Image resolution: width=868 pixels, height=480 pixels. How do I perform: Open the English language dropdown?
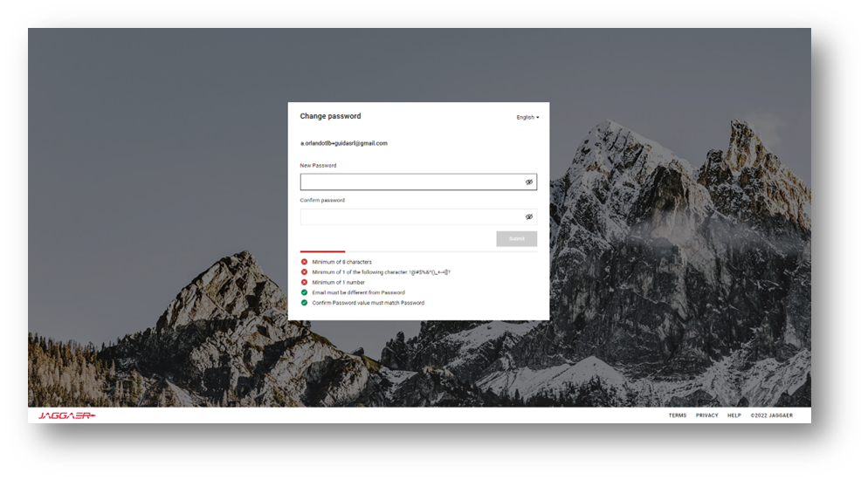[x=527, y=117]
